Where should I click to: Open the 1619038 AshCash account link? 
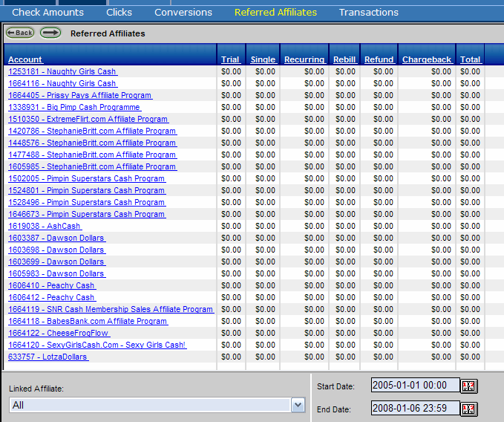coord(45,226)
